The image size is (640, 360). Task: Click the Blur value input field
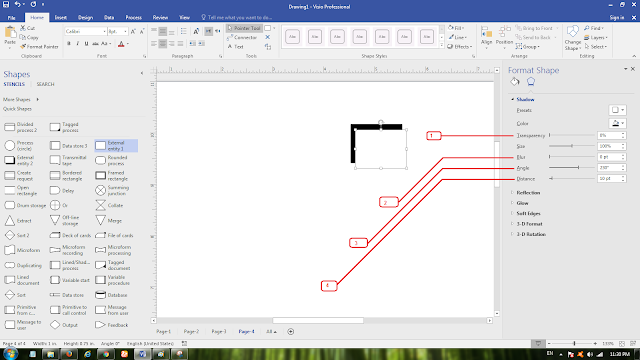click(x=609, y=157)
